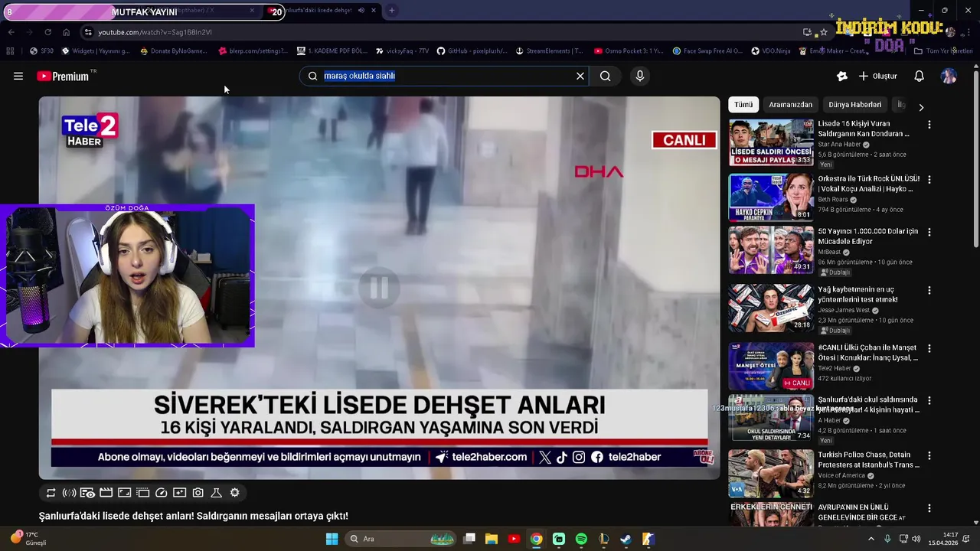980x551 pixels.
Task: Toggle the loop icon under the video
Action: pos(51,493)
